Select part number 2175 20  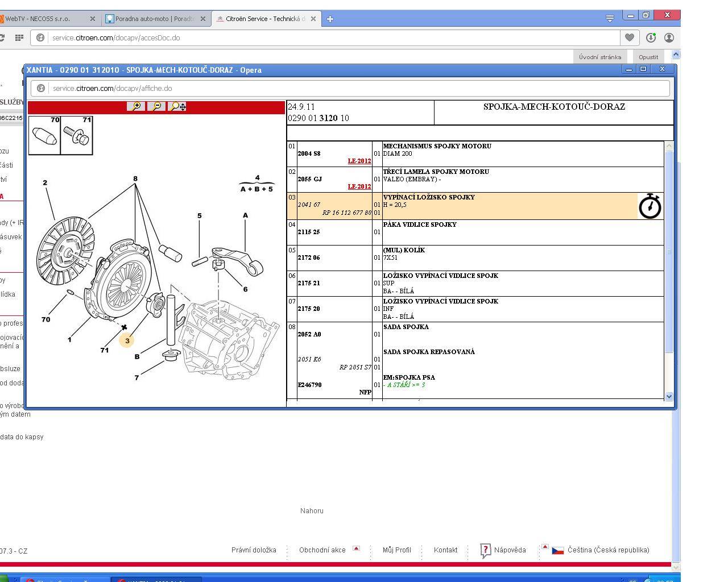(x=309, y=309)
